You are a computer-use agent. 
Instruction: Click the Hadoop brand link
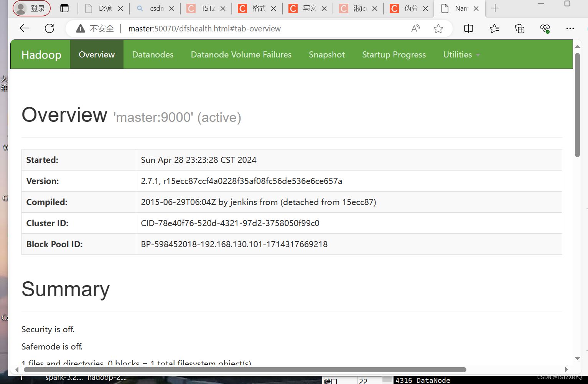point(41,55)
